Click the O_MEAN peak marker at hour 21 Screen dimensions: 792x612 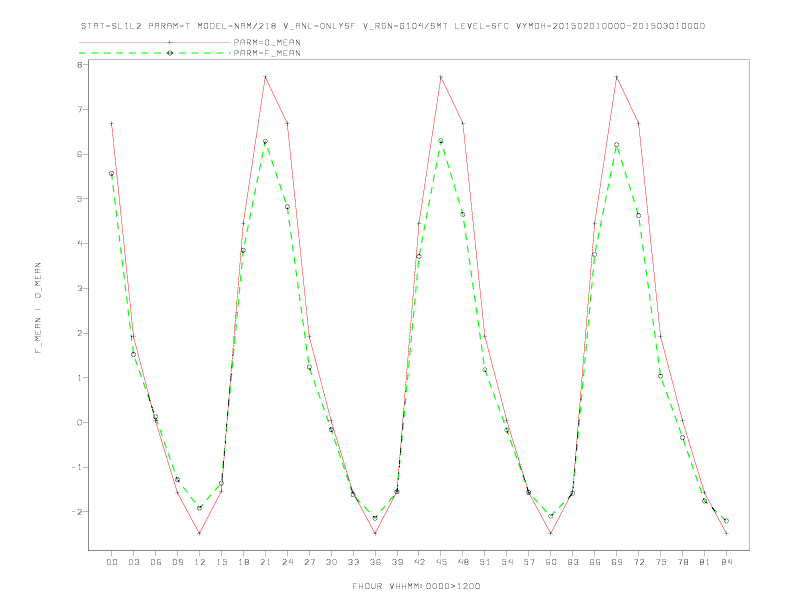(265, 77)
